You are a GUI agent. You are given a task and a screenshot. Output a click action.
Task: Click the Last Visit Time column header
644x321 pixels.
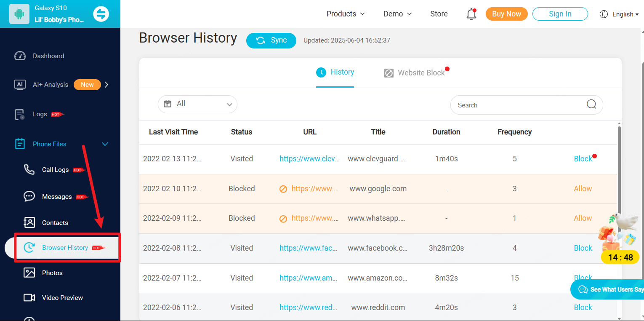173,132
